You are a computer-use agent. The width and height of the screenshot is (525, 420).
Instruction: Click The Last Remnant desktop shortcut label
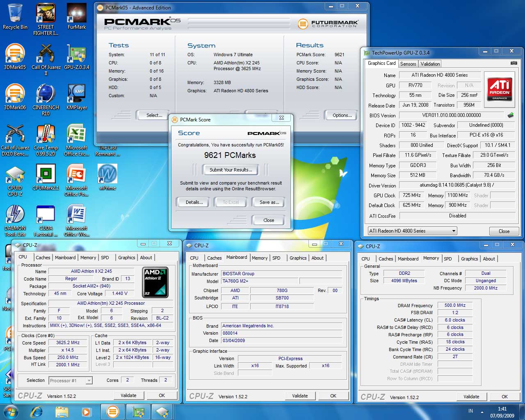[107, 151]
